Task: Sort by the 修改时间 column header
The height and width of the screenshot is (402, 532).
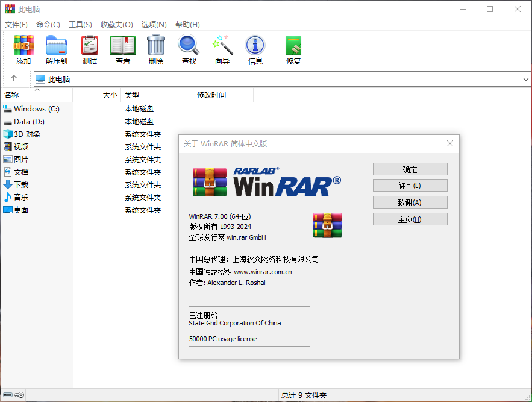Action: 224,95
